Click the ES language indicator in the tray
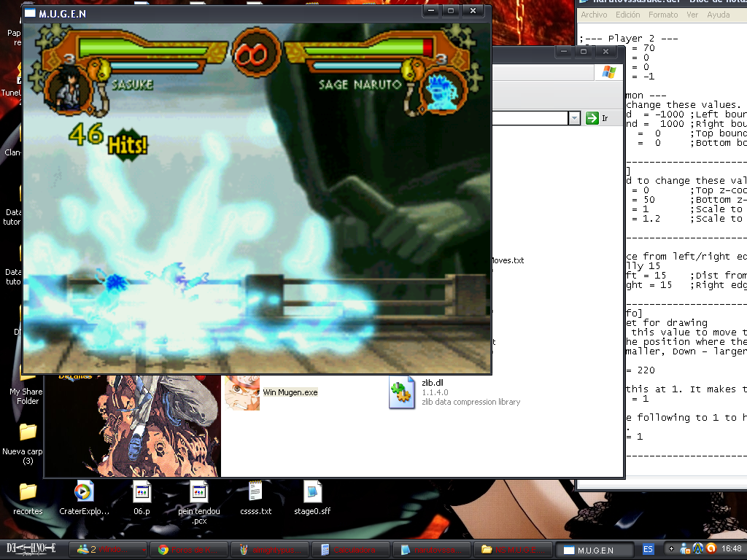Screen dimensions: 747x560 (x=648, y=549)
